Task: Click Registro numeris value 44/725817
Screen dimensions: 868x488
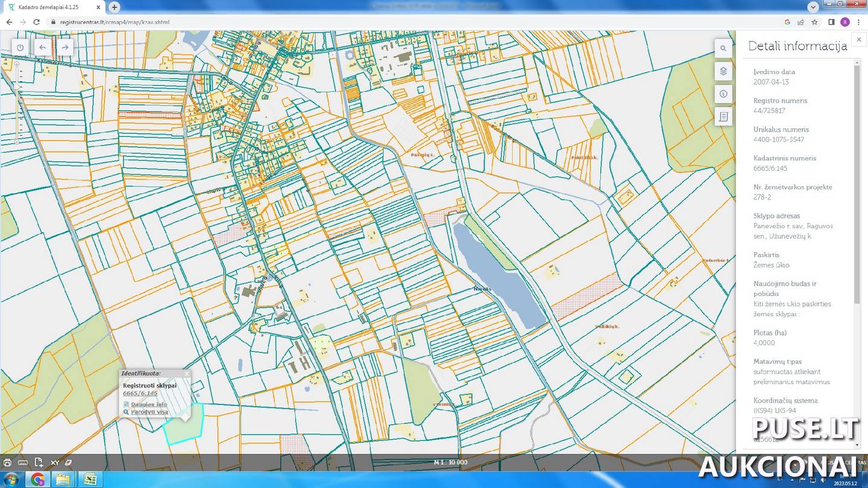Action: coord(769,111)
